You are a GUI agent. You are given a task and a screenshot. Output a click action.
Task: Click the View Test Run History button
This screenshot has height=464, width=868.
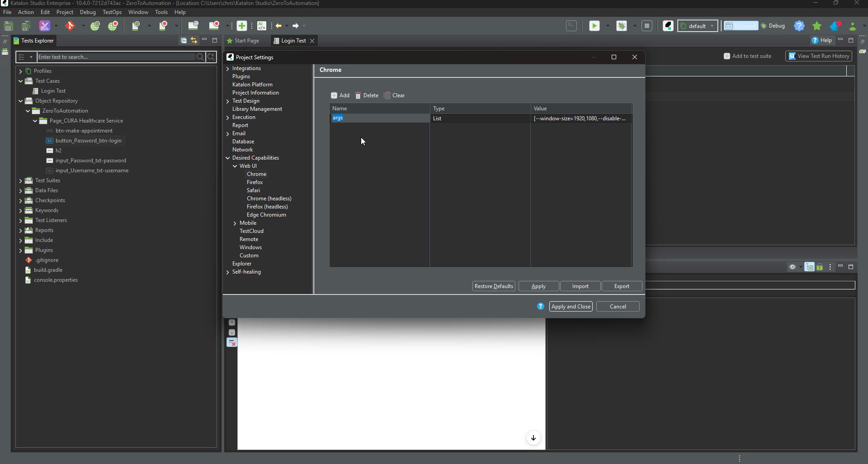coord(819,56)
